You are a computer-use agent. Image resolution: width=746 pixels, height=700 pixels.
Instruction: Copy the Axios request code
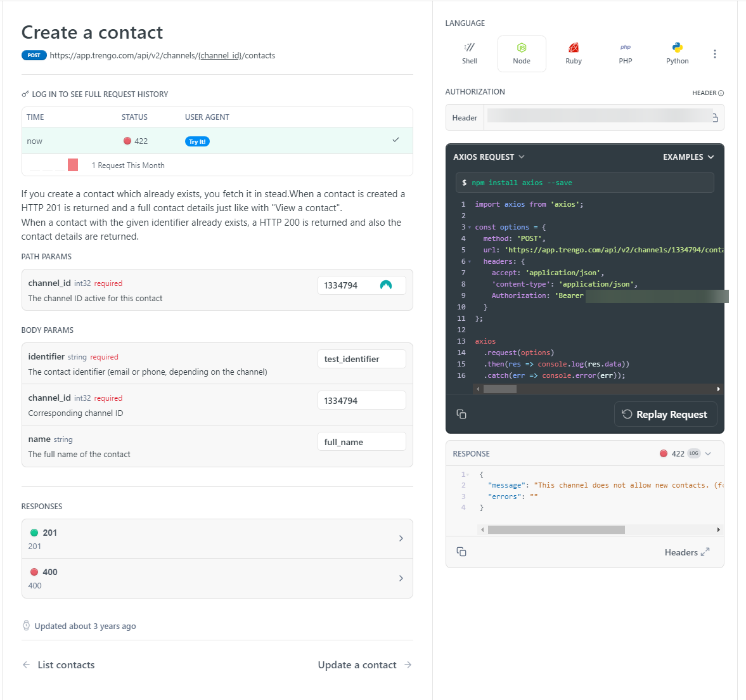pos(461,414)
